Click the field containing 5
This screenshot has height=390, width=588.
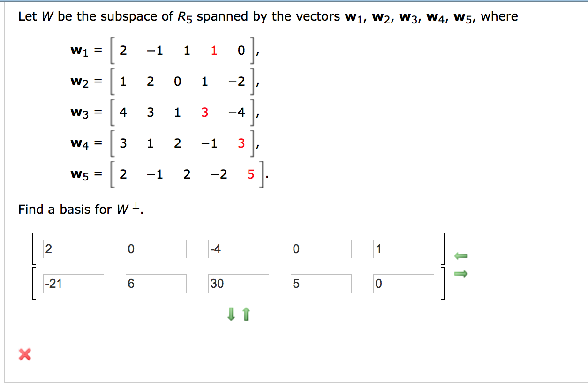[321, 283]
